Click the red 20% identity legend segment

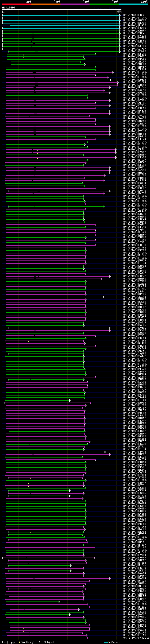(17, 4)
